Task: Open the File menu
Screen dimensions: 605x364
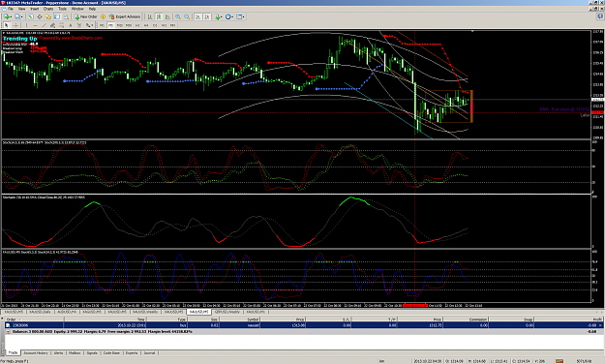Action: [x=11, y=9]
